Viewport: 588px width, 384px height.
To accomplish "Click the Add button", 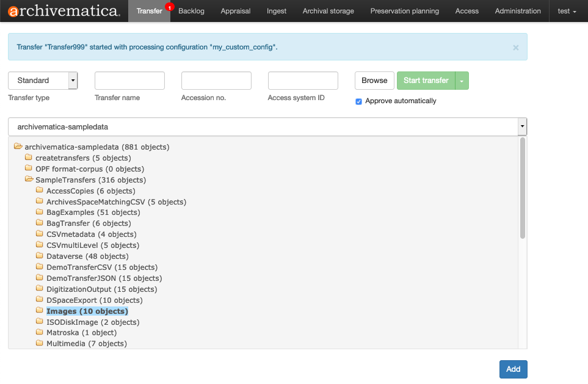I will pyautogui.click(x=513, y=369).
